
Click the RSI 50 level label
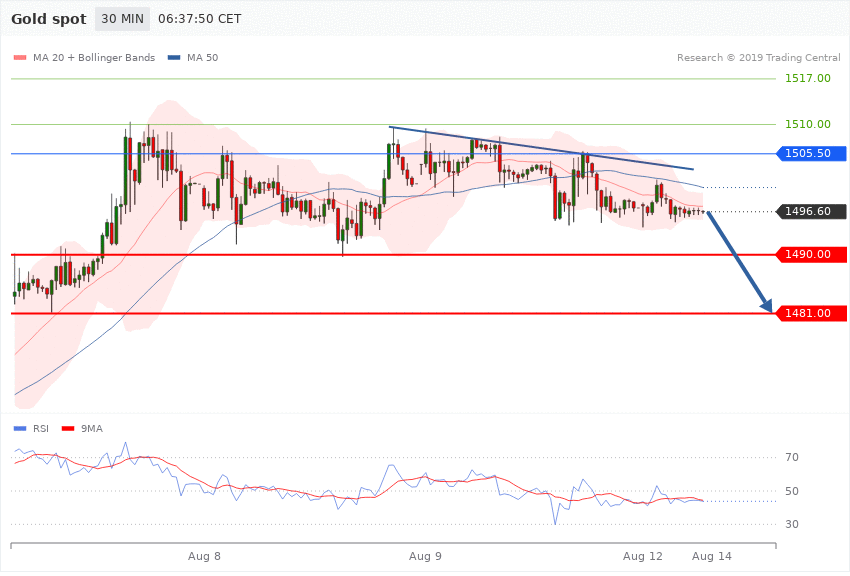point(792,491)
